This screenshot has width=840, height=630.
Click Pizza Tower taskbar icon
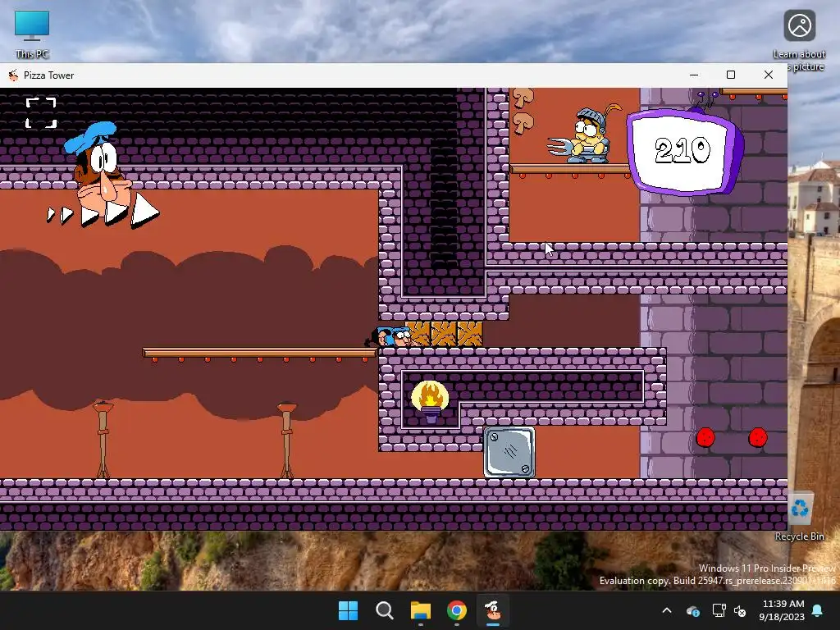pos(493,610)
